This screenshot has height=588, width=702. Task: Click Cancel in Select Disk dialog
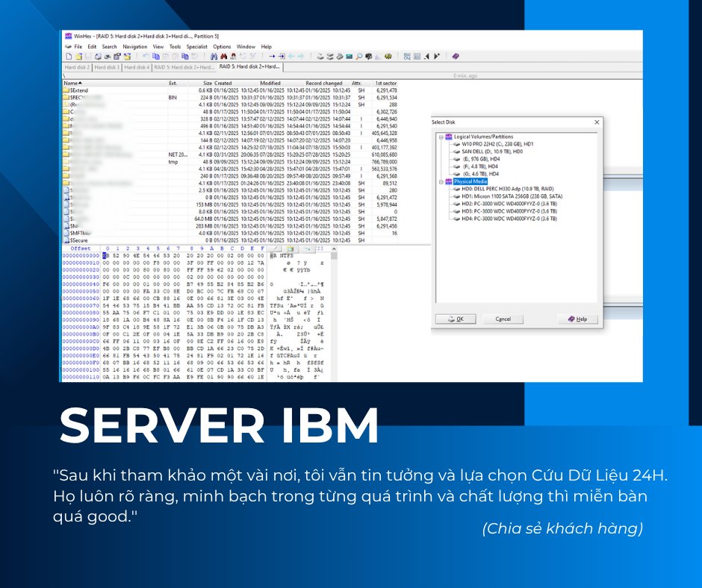pos(503,319)
